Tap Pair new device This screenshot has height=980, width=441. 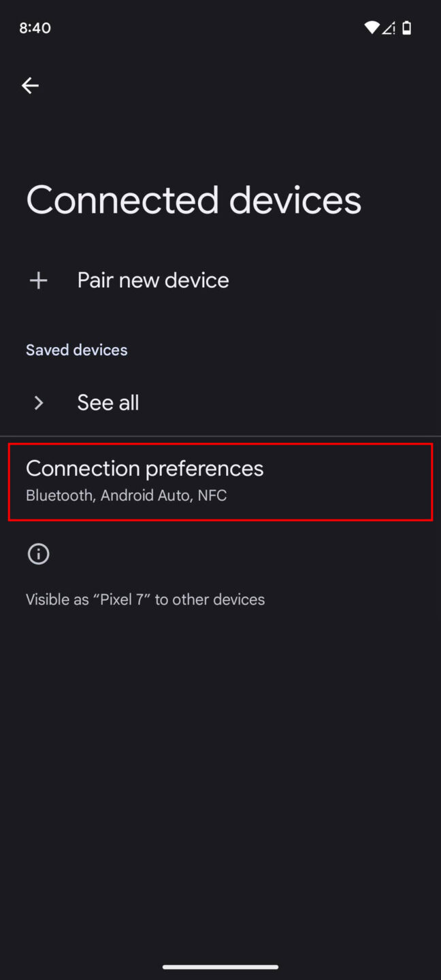(x=152, y=280)
